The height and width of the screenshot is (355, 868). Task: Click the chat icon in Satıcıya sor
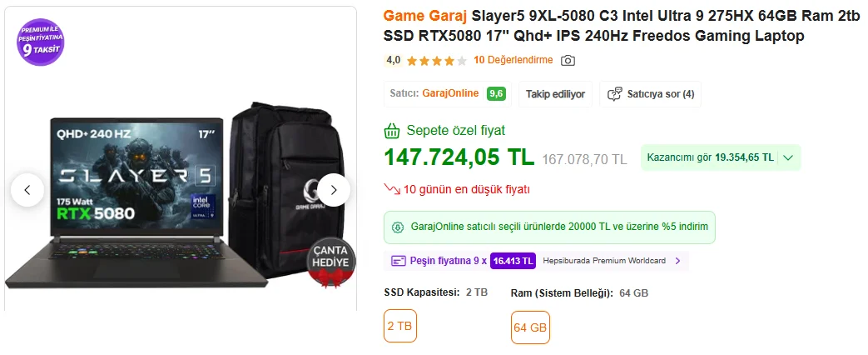pyautogui.click(x=614, y=94)
